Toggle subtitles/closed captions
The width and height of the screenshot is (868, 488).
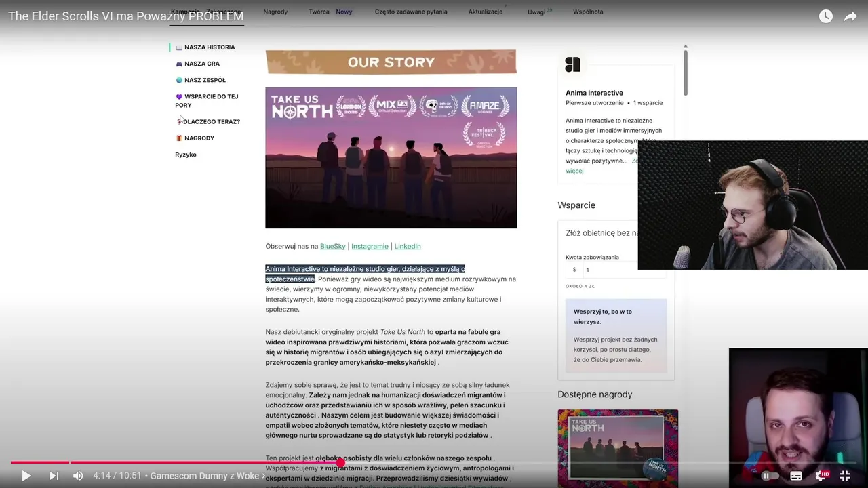pos(796,476)
